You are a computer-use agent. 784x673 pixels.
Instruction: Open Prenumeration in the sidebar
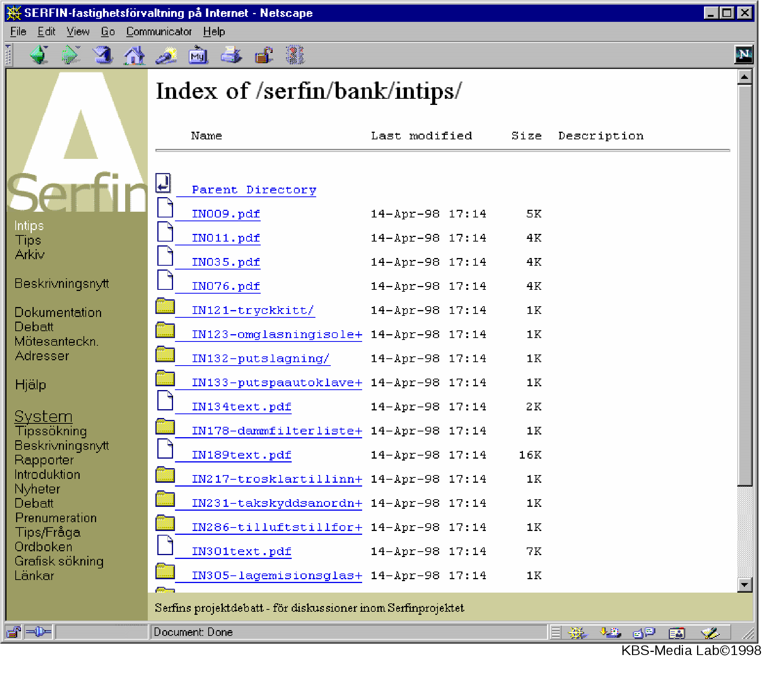56,518
